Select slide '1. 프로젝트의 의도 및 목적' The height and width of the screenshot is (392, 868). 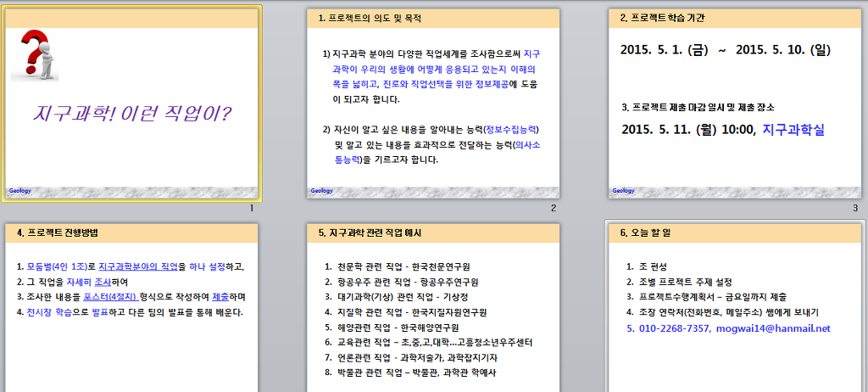click(x=433, y=104)
